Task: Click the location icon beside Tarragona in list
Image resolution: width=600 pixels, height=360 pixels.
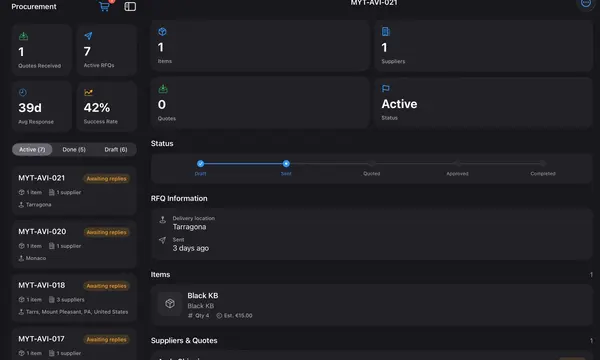Action: pos(21,205)
